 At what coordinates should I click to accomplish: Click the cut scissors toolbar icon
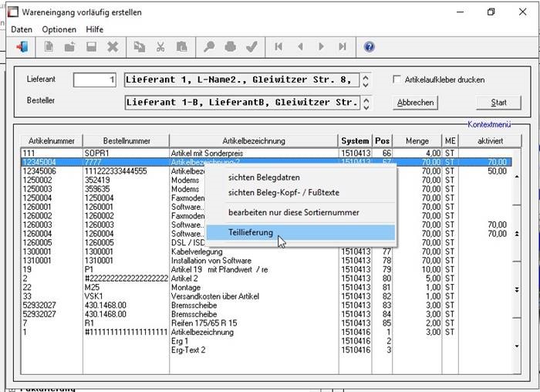(160, 47)
